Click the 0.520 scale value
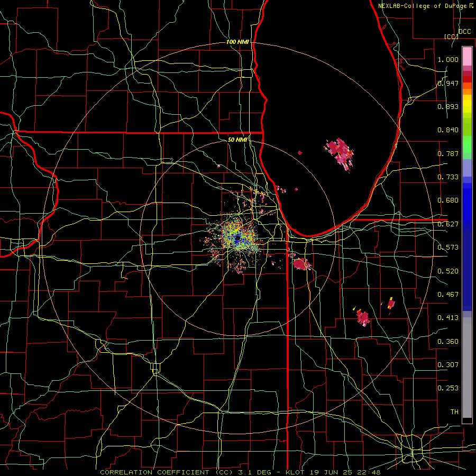 point(448,271)
